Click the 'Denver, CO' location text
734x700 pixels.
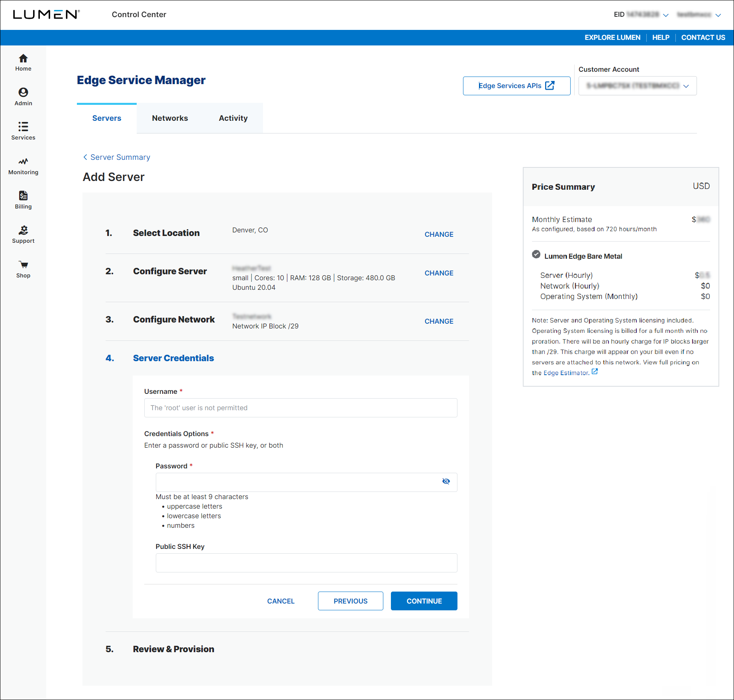pos(250,230)
